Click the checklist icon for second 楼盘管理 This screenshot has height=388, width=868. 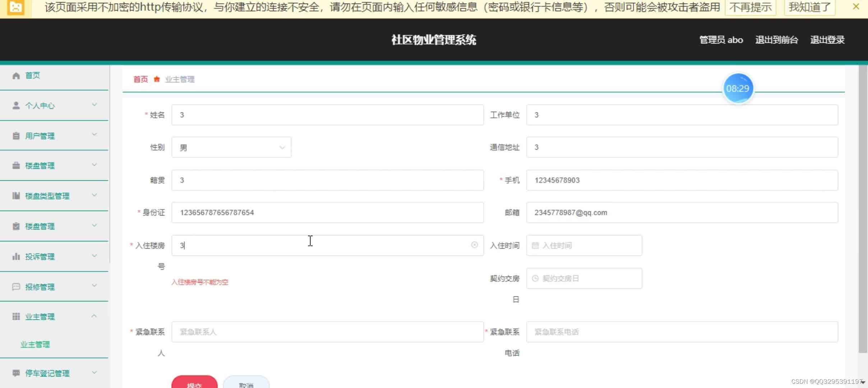pos(16,226)
